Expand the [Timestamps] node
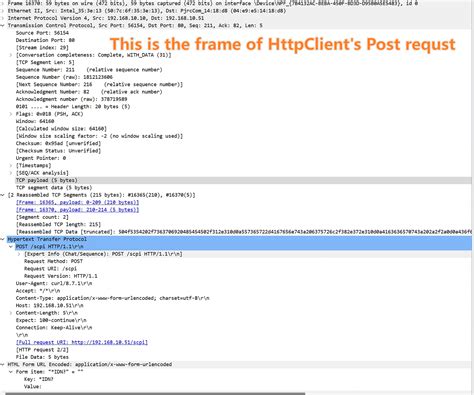The height and width of the screenshot is (395, 474). tap(11, 165)
